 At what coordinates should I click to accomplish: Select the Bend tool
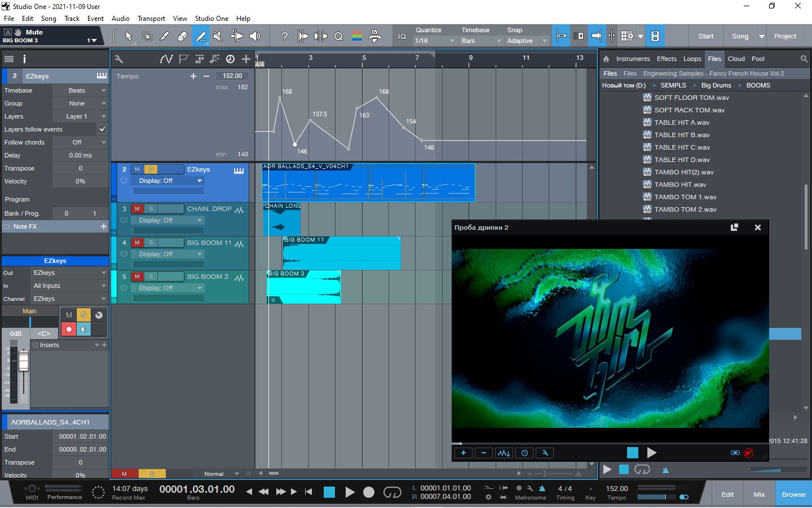click(237, 37)
